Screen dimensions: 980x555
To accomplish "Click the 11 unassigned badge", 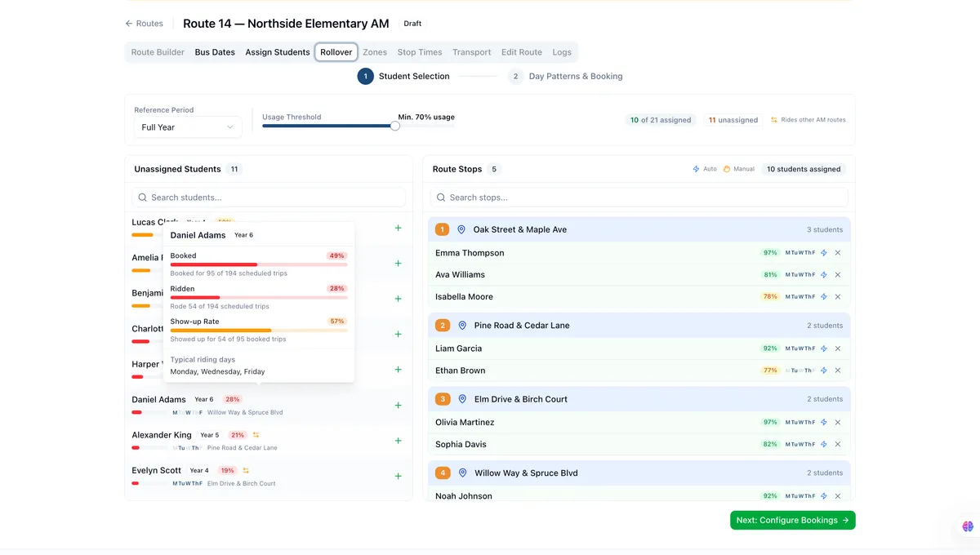I will 733,120.
